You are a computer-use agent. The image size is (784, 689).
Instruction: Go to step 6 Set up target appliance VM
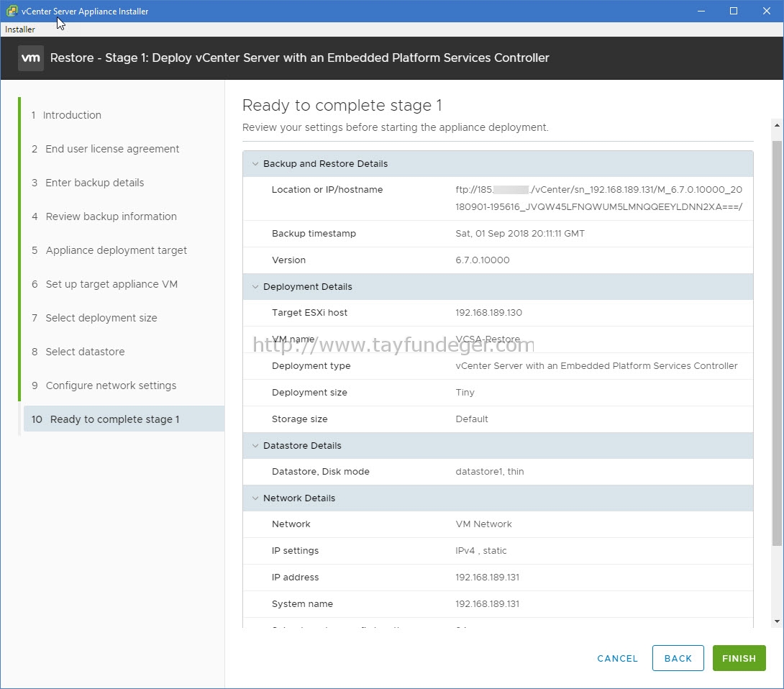(104, 284)
